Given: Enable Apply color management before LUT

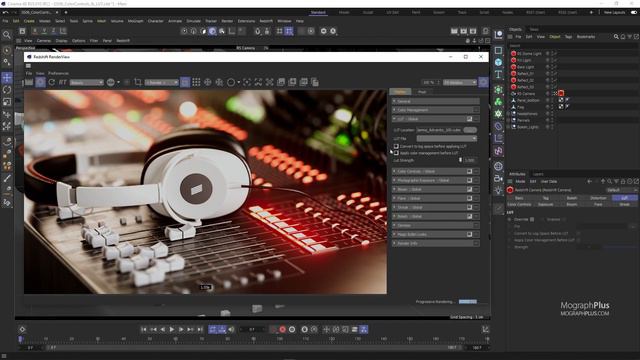Looking at the screenshot, I should (396, 153).
